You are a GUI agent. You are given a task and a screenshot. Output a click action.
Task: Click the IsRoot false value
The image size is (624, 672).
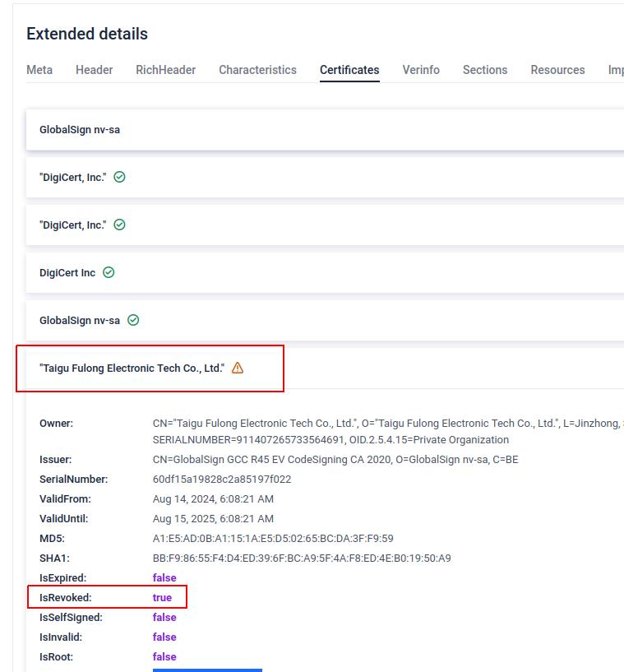click(164, 656)
